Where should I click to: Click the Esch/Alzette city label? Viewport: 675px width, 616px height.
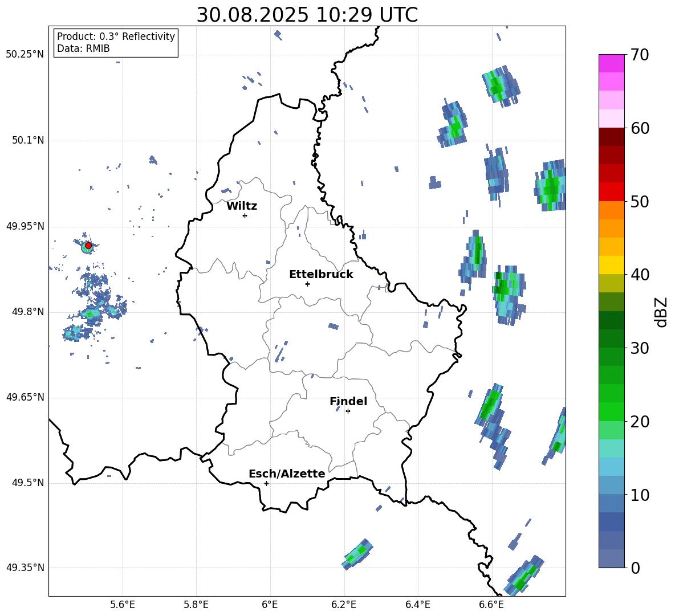pos(287,474)
